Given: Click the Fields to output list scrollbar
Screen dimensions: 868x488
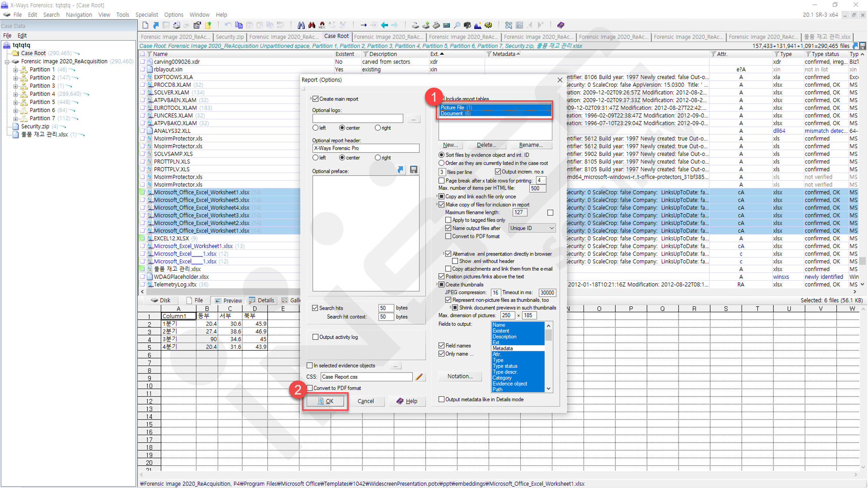Looking at the screenshot, I should click(548, 357).
